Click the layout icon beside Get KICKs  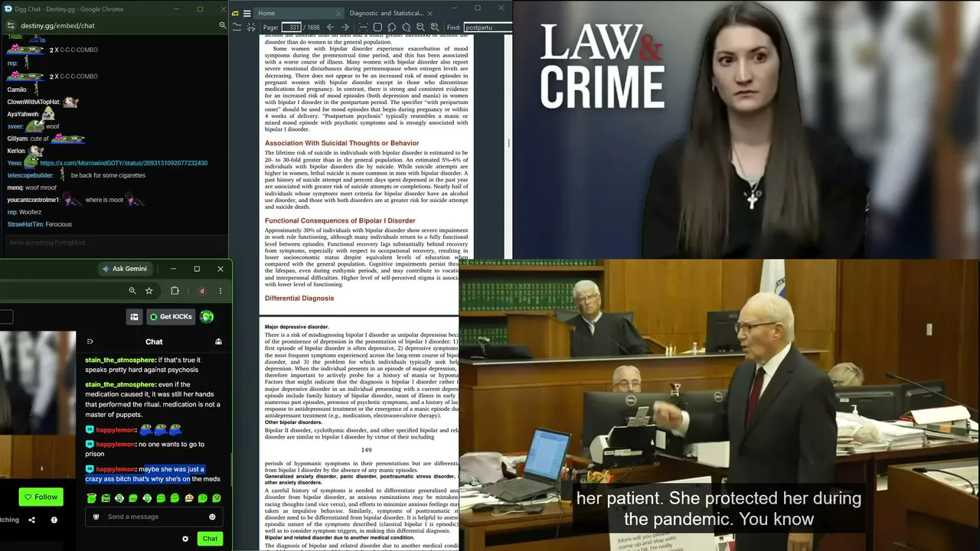pyautogui.click(x=134, y=317)
